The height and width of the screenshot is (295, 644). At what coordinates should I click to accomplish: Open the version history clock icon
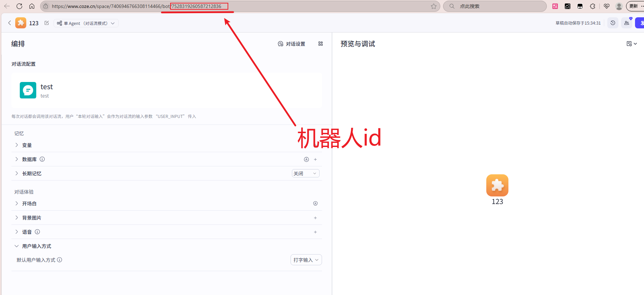point(613,23)
